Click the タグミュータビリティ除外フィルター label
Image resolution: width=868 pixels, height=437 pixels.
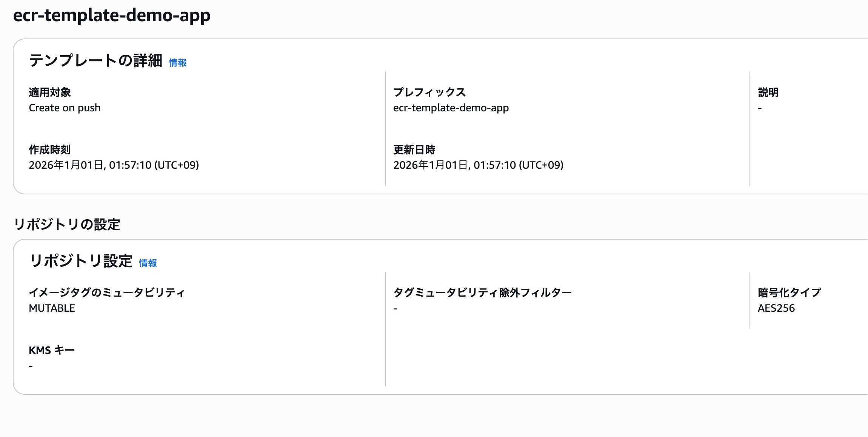coord(482,293)
